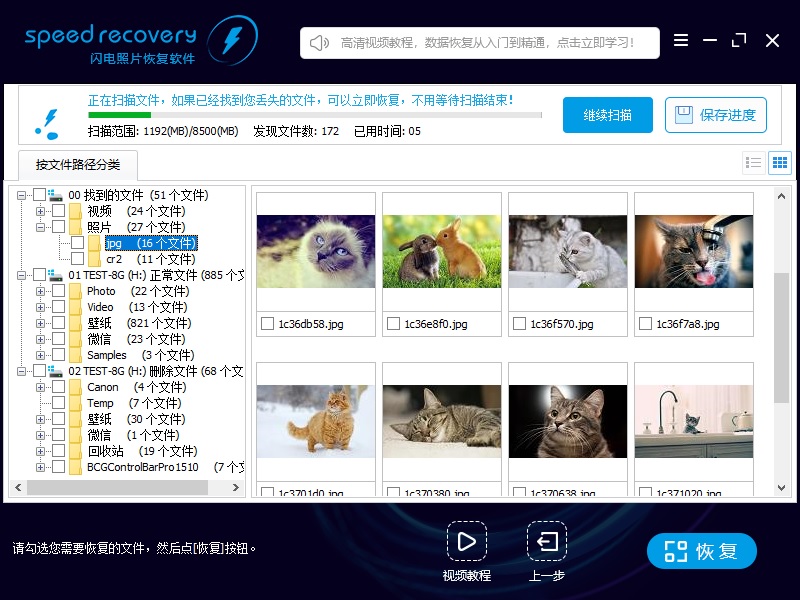Image resolution: width=800 pixels, height=600 pixels.
Task: Click the Temp folder icon
Action: coord(76,403)
